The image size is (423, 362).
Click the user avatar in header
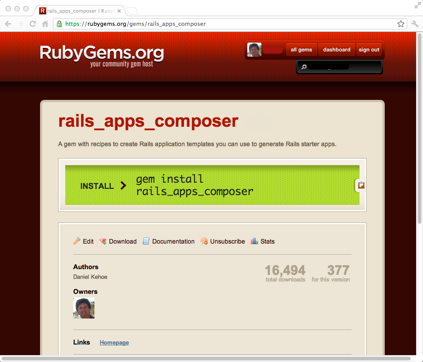click(254, 50)
